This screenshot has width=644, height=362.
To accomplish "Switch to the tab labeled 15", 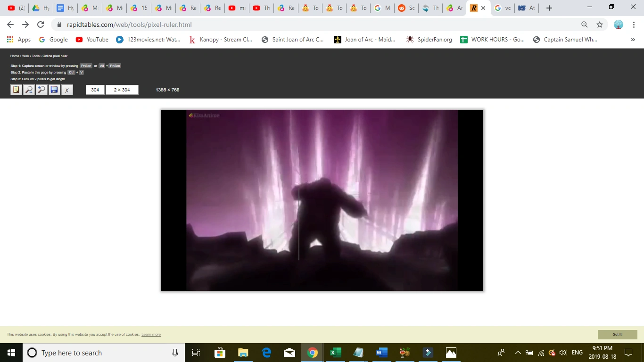I will (x=139, y=8).
